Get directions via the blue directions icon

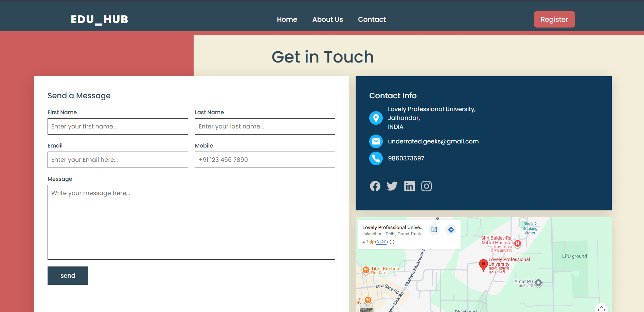click(451, 229)
